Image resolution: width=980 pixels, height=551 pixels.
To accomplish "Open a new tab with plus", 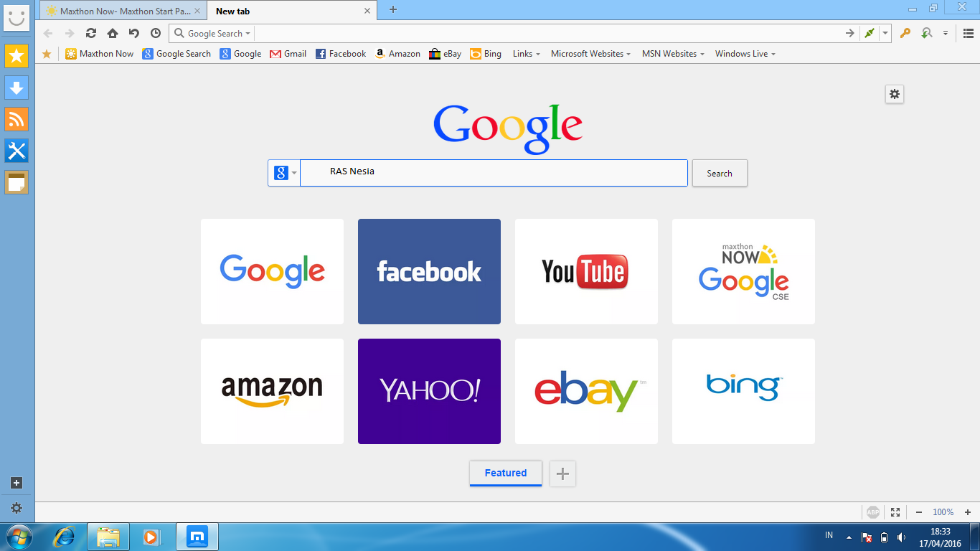I will [393, 10].
